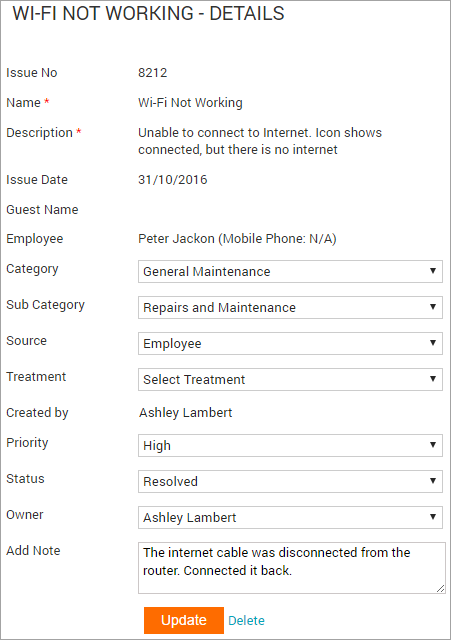Click the Wi-Fi Not Working name value

[190, 102]
